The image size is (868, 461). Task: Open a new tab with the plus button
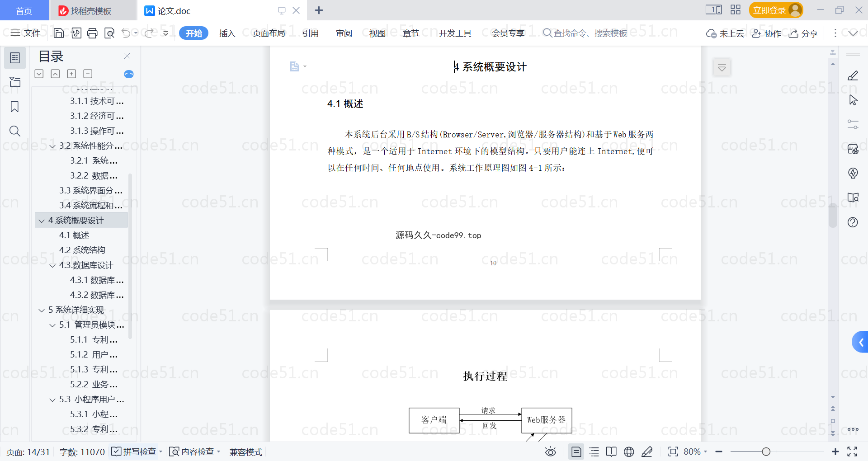click(319, 10)
